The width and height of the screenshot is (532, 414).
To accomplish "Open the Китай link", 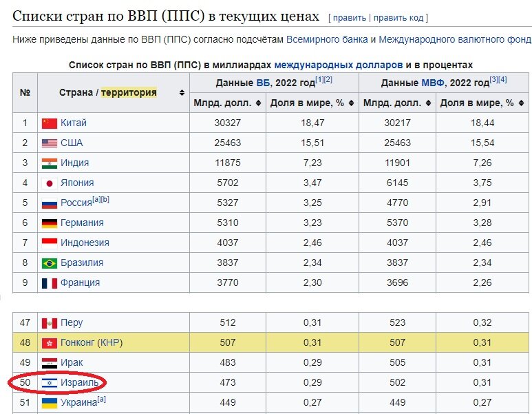I will [x=73, y=123].
